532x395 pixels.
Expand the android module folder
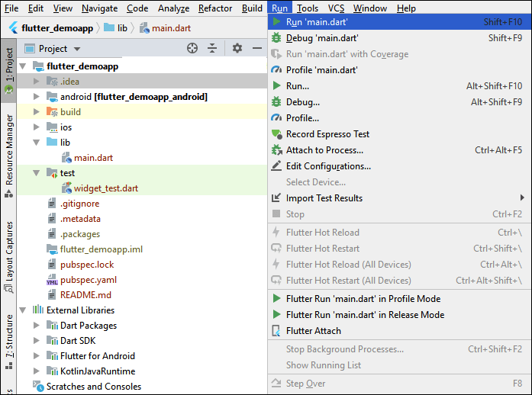pos(37,97)
